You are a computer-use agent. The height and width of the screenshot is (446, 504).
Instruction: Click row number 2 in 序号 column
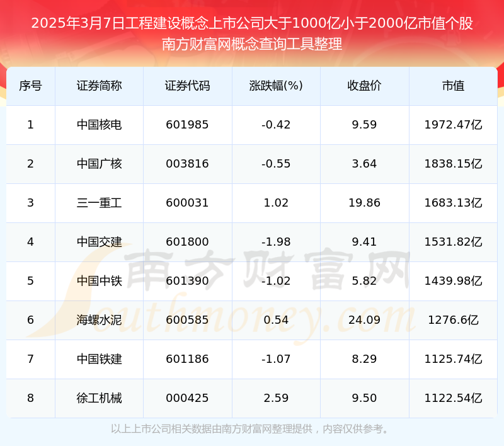pos(30,164)
